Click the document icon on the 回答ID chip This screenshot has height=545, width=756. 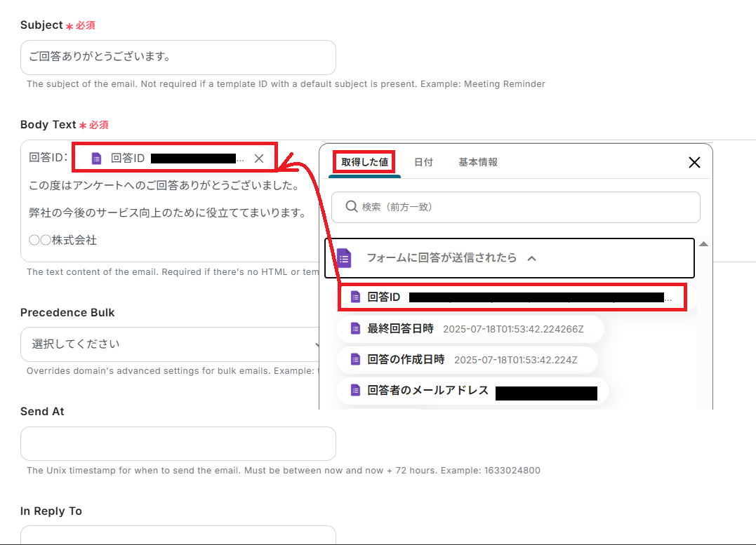tap(95, 158)
